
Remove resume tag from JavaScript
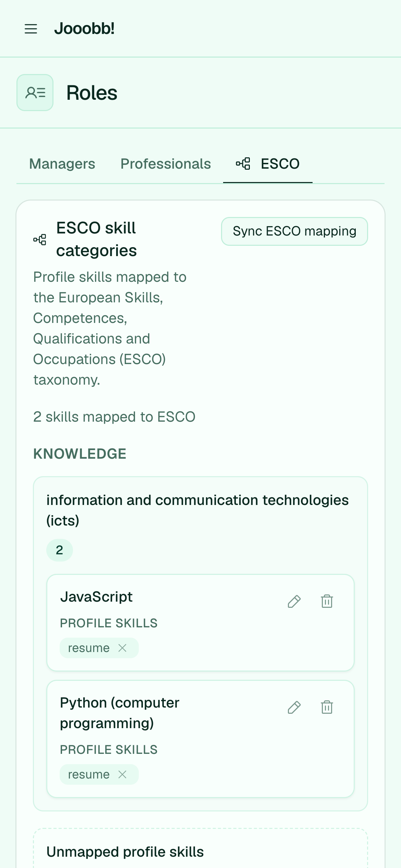click(x=122, y=648)
